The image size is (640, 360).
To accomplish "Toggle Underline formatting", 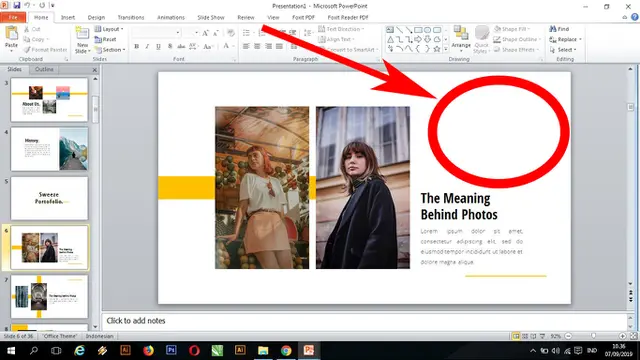I will click(158, 47).
